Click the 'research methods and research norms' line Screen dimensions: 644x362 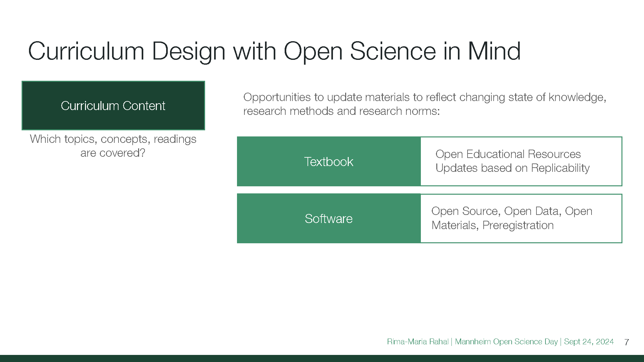pyautogui.click(x=342, y=111)
